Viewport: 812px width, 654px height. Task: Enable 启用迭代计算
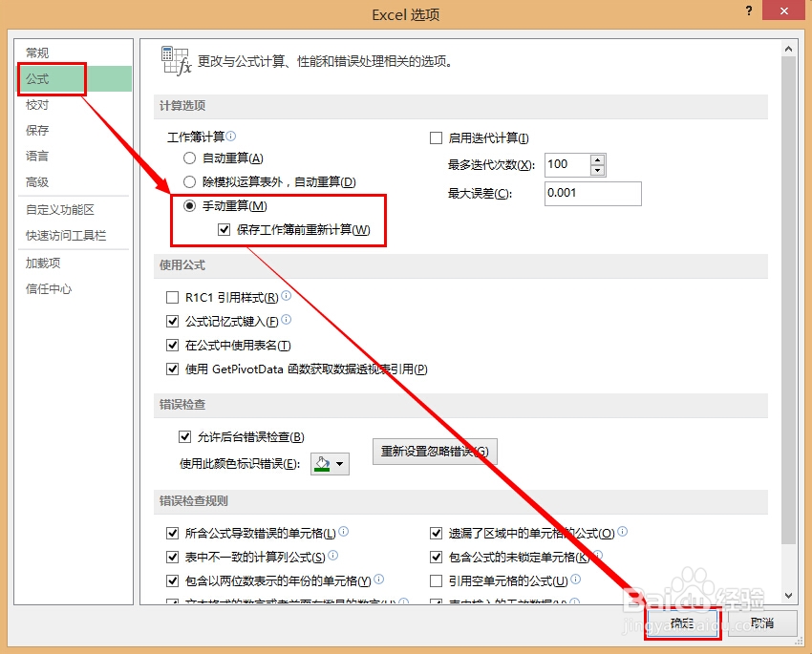tap(436, 137)
